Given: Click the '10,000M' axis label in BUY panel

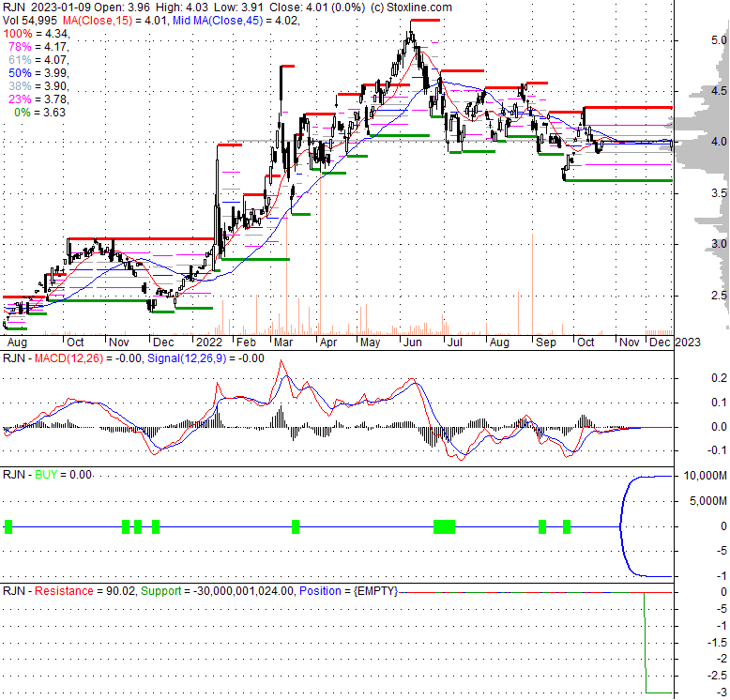Looking at the screenshot, I should tap(705, 476).
